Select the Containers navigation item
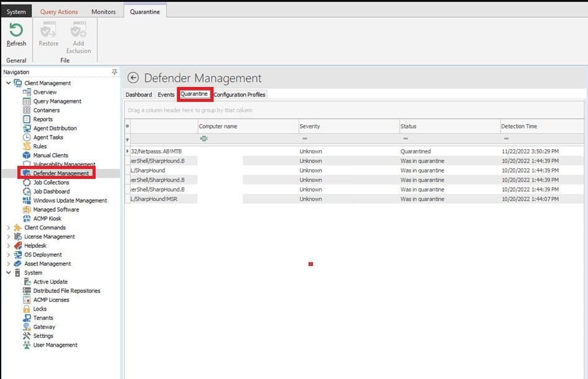Viewport: 588px width, 379px height. click(x=46, y=111)
